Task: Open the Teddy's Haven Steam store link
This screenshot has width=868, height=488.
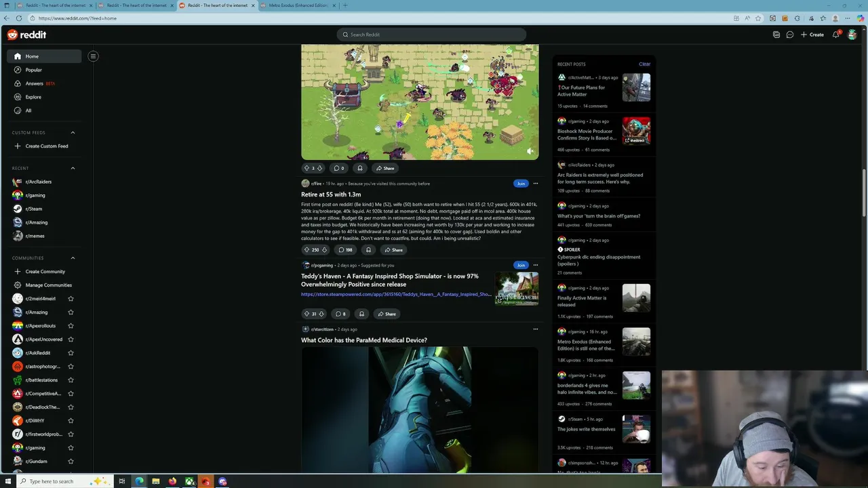Action: click(396, 294)
